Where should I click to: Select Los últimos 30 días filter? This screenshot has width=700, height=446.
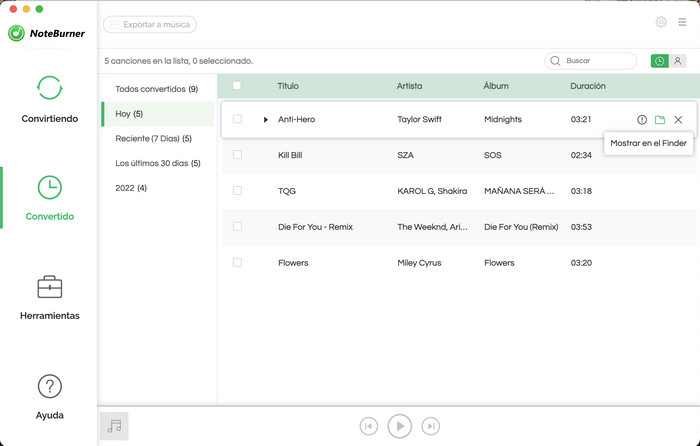[x=158, y=163]
